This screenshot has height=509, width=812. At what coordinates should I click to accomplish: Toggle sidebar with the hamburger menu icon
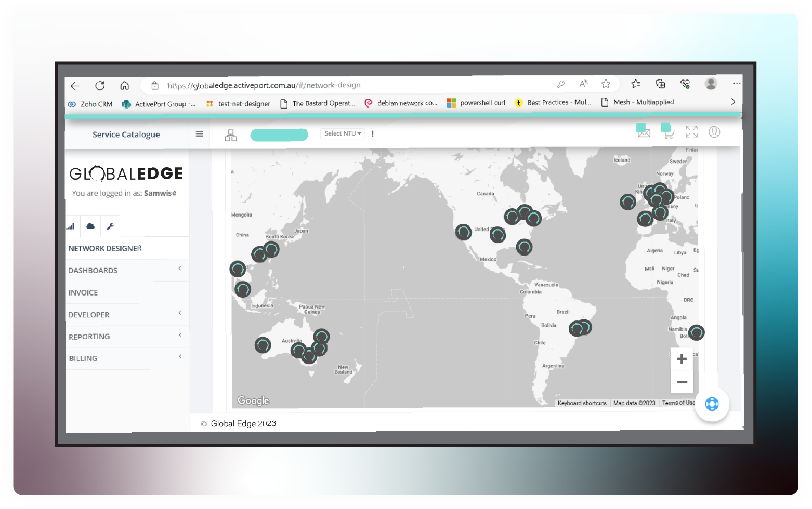[x=199, y=134]
